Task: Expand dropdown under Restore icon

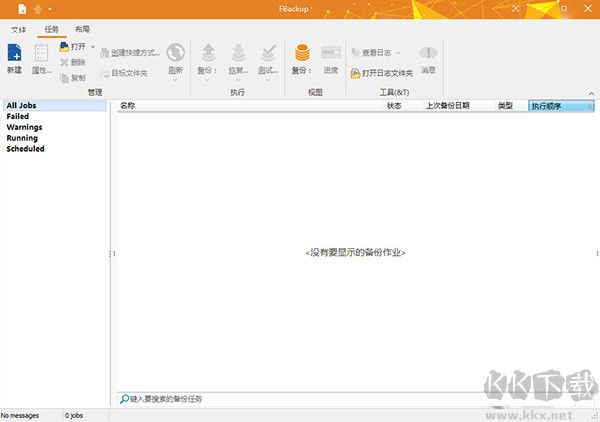Action: (x=238, y=80)
